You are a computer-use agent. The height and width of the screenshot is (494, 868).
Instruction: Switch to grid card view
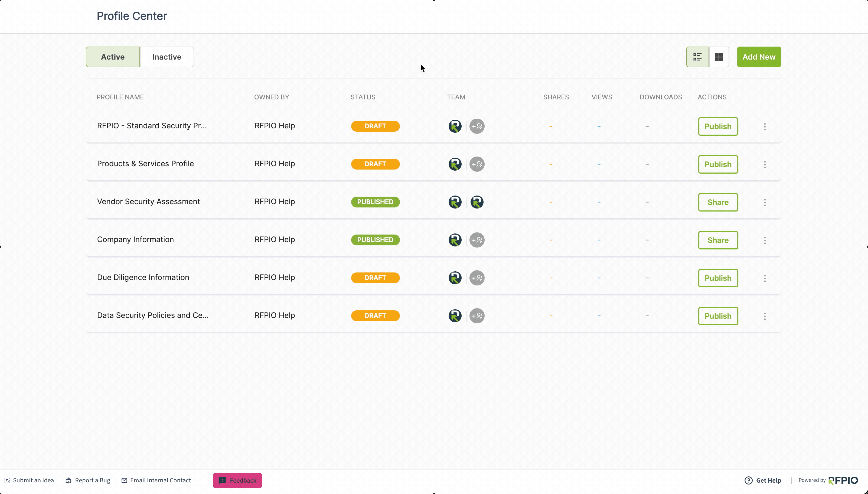tap(719, 57)
